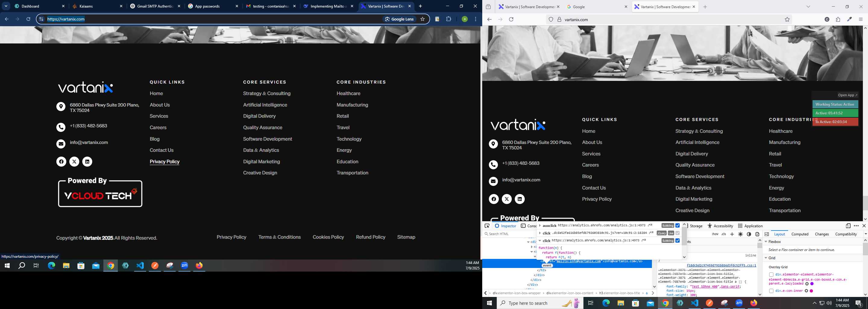Click event badge on selected anchor node
868x309 pixels.
547,266
